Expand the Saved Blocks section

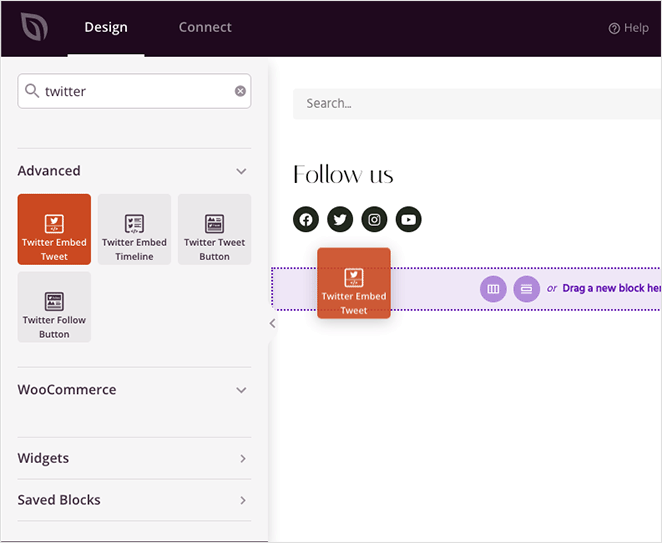click(241, 500)
